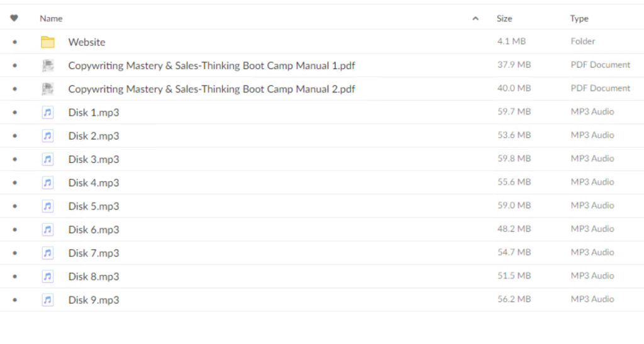The height and width of the screenshot is (344, 644).
Task: Select the music icon beside Disk 1.mp3
Action: (x=48, y=112)
